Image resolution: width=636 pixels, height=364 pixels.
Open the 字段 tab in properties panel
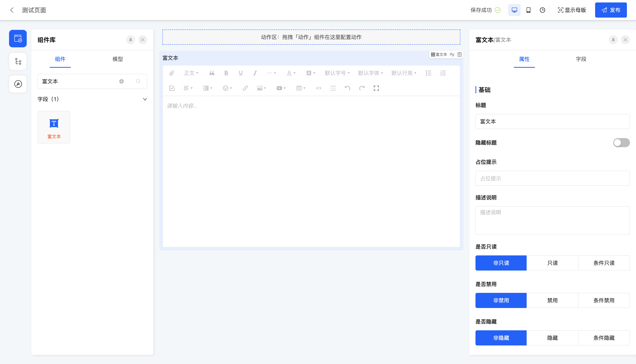[x=581, y=59]
